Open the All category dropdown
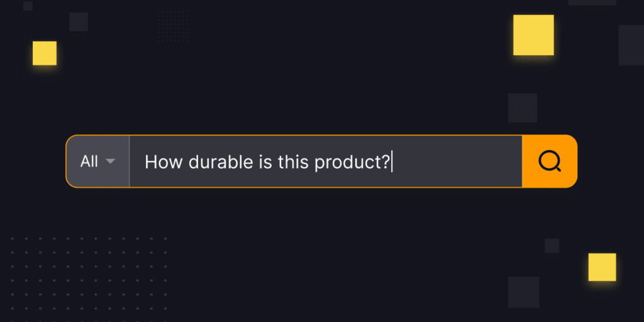Viewport: 644px width, 322px height. [97, 162]
